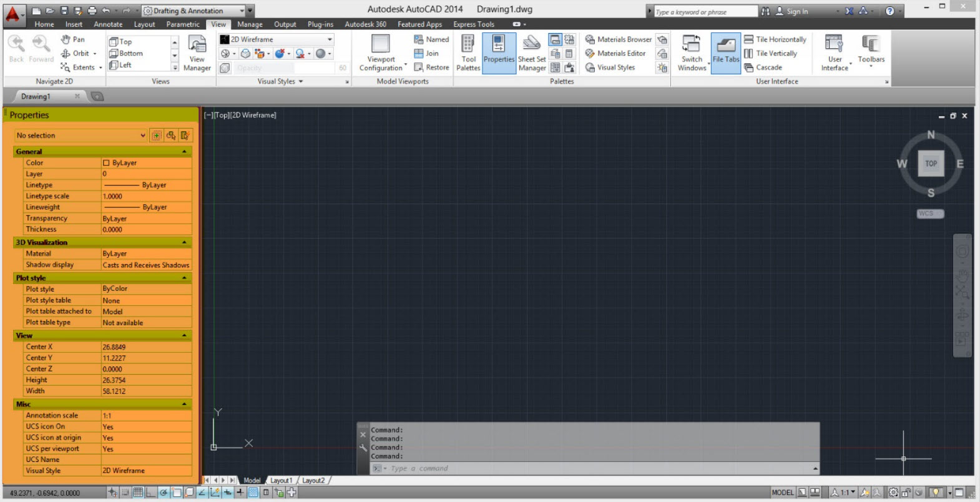Screen dimensions: 980x502
Task: Toggle the Properties palette button
Action: [499, 54]
